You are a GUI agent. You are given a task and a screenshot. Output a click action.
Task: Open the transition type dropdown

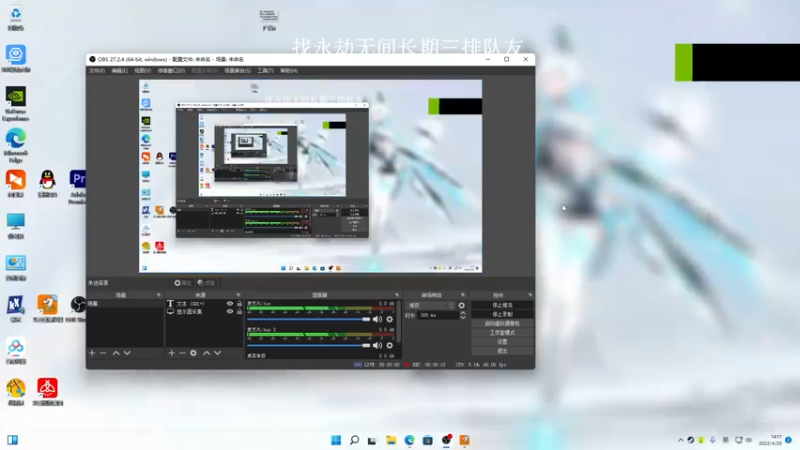point(431,305)
